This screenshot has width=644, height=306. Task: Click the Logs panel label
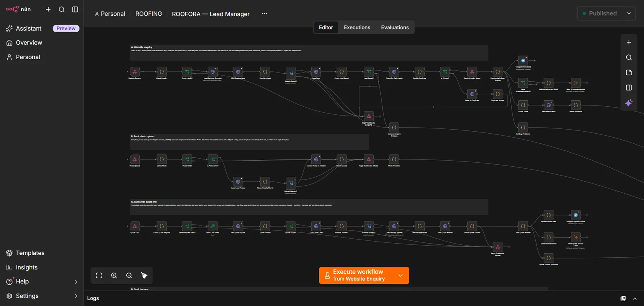[93, 298]
